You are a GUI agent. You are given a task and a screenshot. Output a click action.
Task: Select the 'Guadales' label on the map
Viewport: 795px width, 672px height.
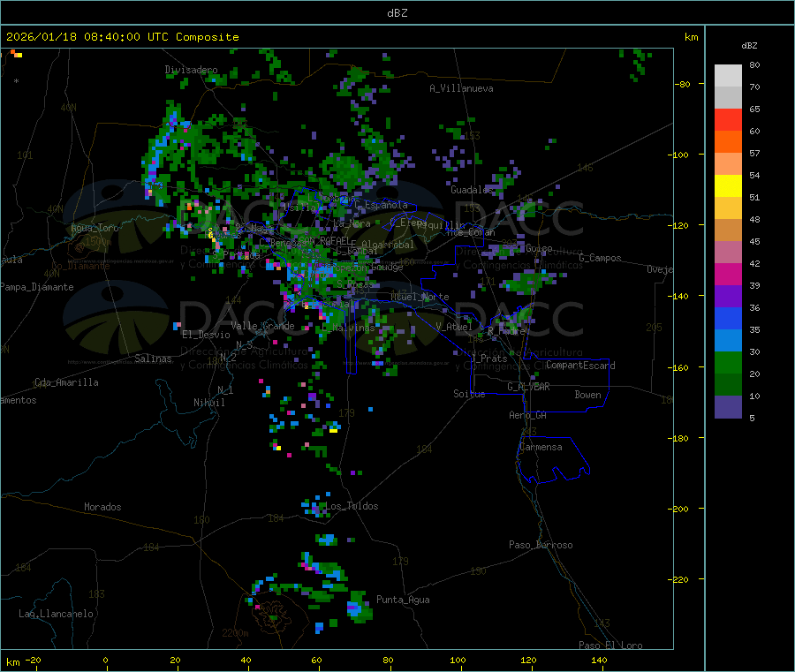[x=472, y=190]
